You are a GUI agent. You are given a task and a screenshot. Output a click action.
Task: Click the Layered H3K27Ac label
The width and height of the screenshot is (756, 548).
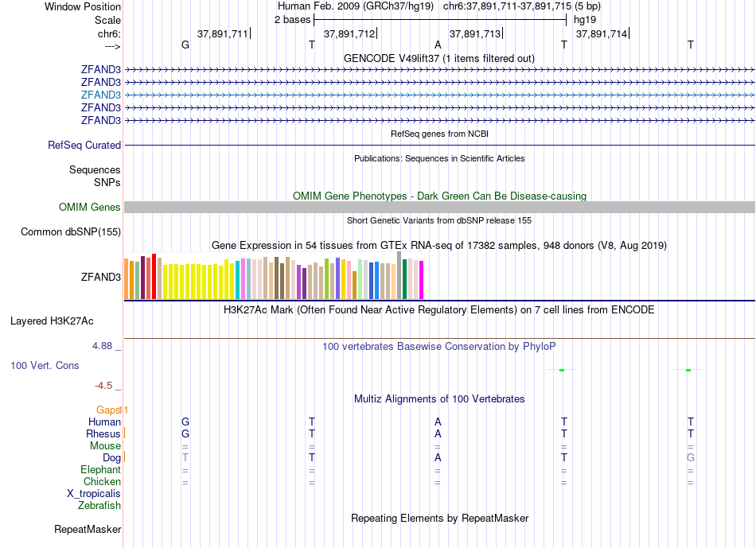click(52, 321)
